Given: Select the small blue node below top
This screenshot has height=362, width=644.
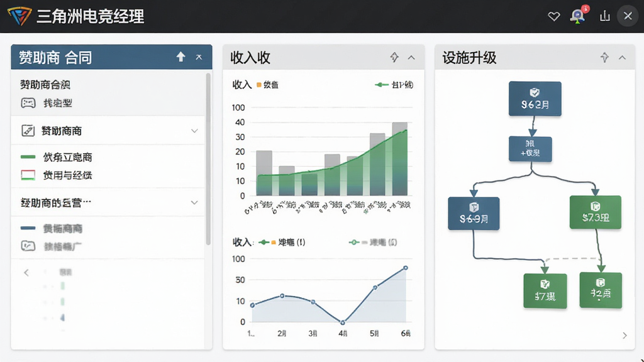Looking at the screenshot, I should pos(530,149).
